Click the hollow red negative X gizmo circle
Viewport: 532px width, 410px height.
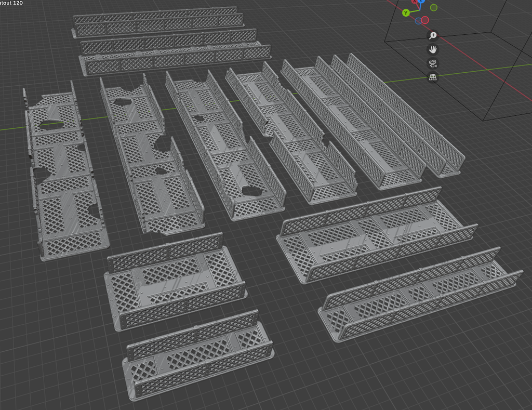(425, 20)
